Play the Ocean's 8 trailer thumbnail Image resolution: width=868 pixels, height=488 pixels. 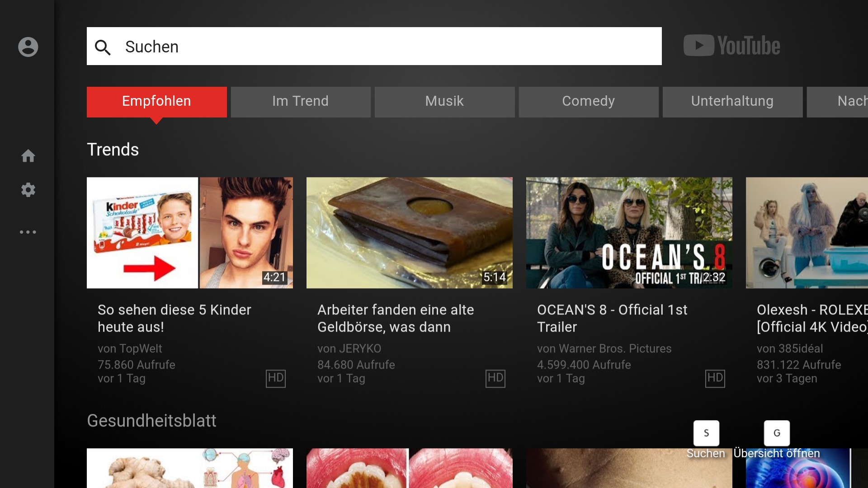pyautogui.click(x=629, y=232)
